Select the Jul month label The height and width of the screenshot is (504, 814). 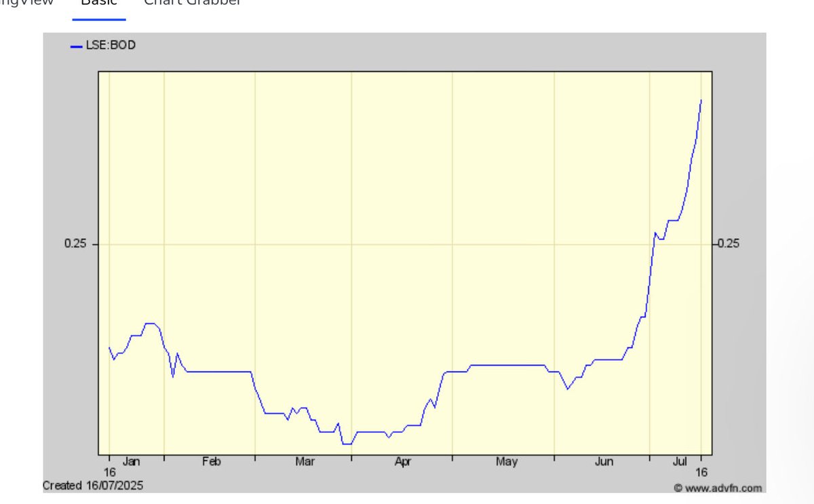point(680,461)
